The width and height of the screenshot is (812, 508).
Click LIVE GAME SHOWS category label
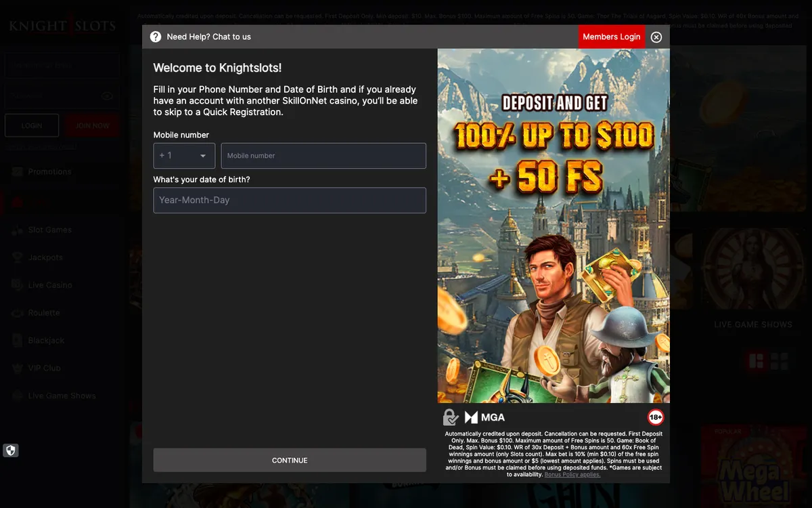tap(753, 325)
